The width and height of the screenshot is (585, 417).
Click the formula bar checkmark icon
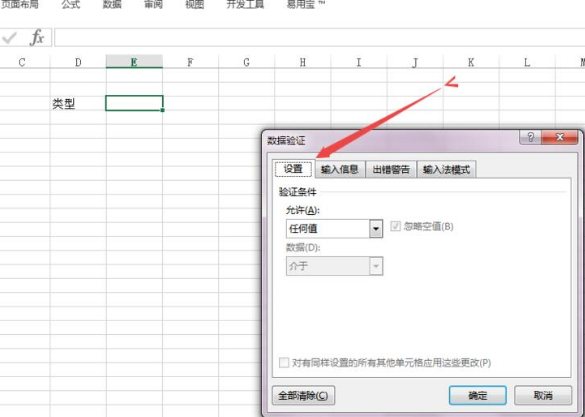(x=9, y=37)
